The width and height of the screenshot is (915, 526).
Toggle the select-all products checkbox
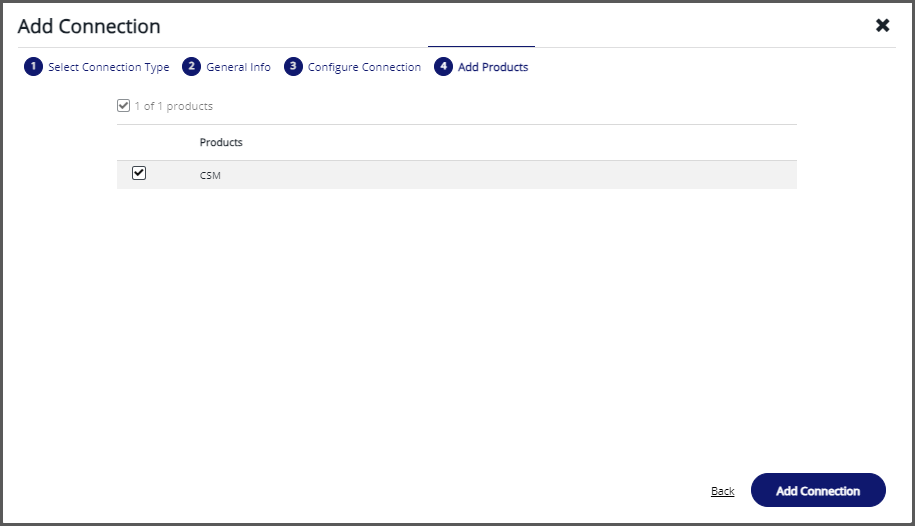coord(124,106)
